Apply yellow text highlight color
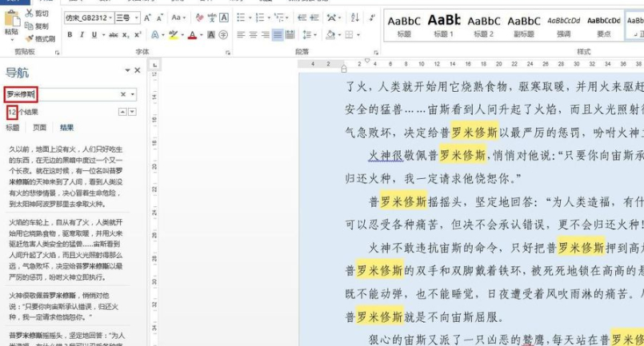Image resolution: width=644 pixels, height=346 pixels. 174,35
